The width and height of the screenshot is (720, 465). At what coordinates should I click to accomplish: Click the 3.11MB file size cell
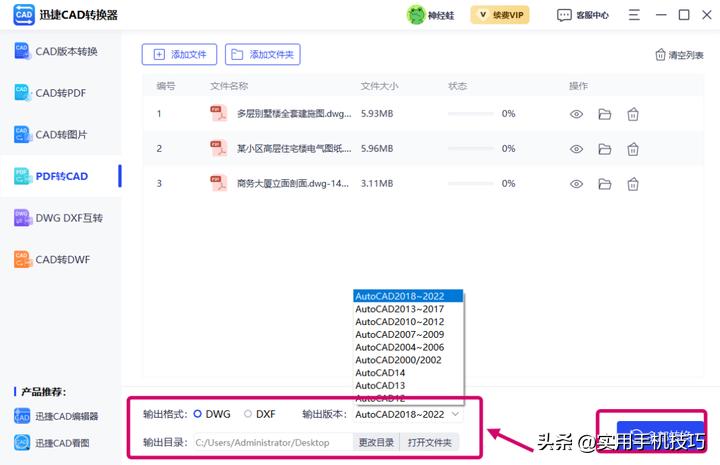coord(377,183)
